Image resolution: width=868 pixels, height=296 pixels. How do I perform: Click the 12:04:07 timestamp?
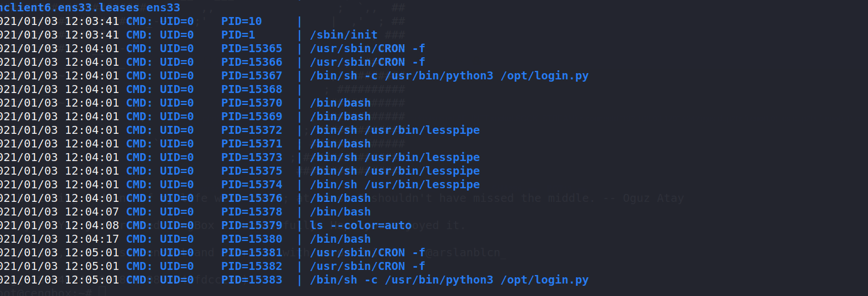point(91,212)
